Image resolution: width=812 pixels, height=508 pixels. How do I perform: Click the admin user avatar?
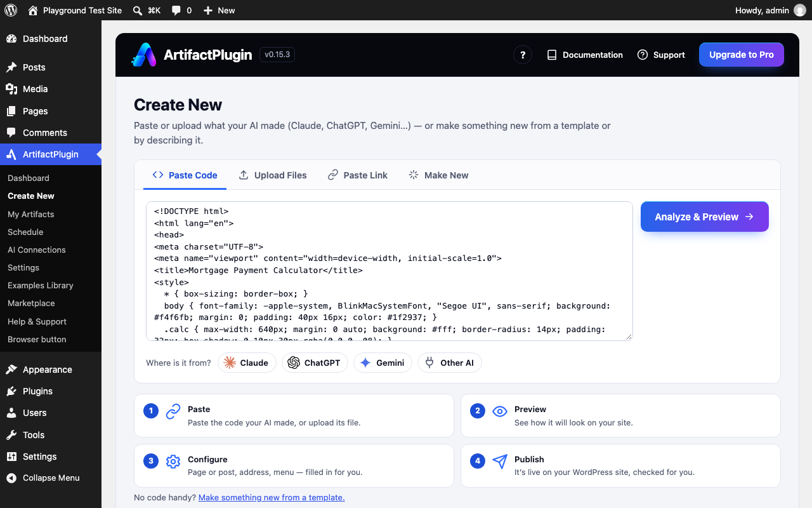click(x=799, y=10)
